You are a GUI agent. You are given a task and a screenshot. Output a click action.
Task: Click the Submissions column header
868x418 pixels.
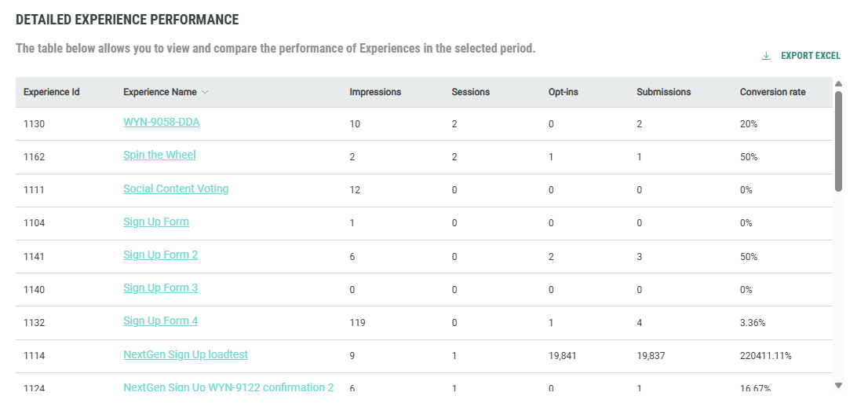point(663,92)
